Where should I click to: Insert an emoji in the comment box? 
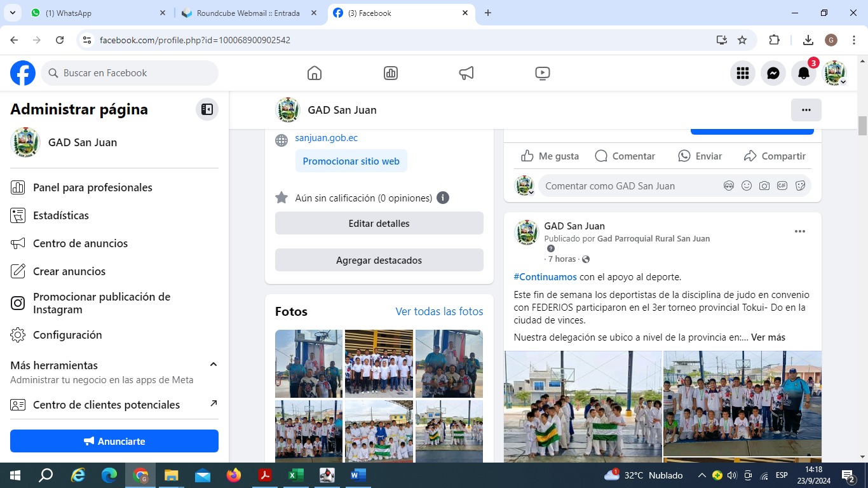747,186
